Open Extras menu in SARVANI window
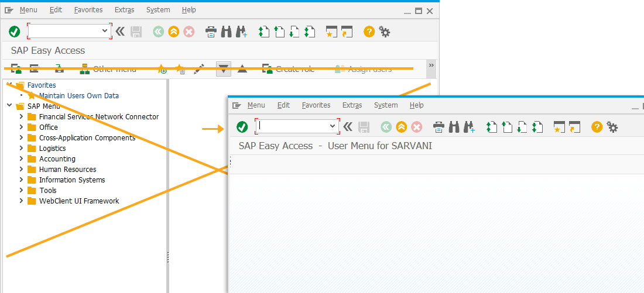This screenshot has width=644, height=293. pyautogui.click(x=352, y=105)
